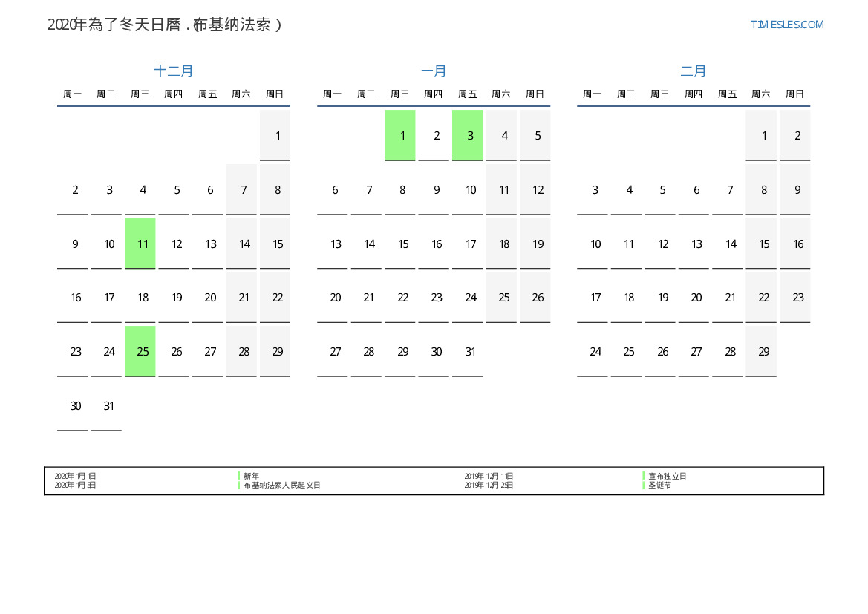Select the 一月 month heading

click(x=434, y=71)
